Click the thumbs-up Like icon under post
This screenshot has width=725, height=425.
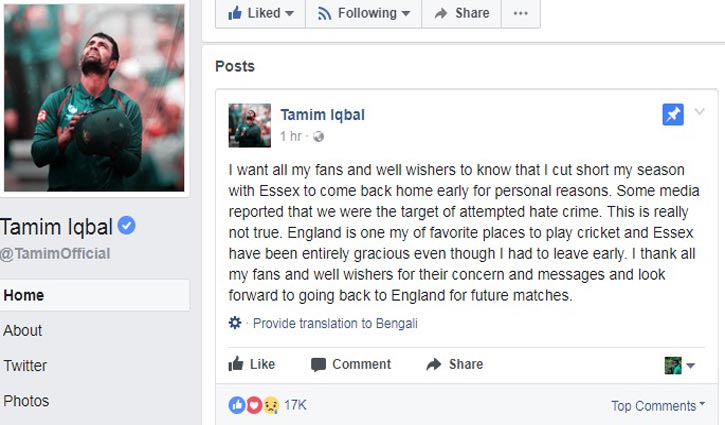pyautogui.click(x=236, y=365)
